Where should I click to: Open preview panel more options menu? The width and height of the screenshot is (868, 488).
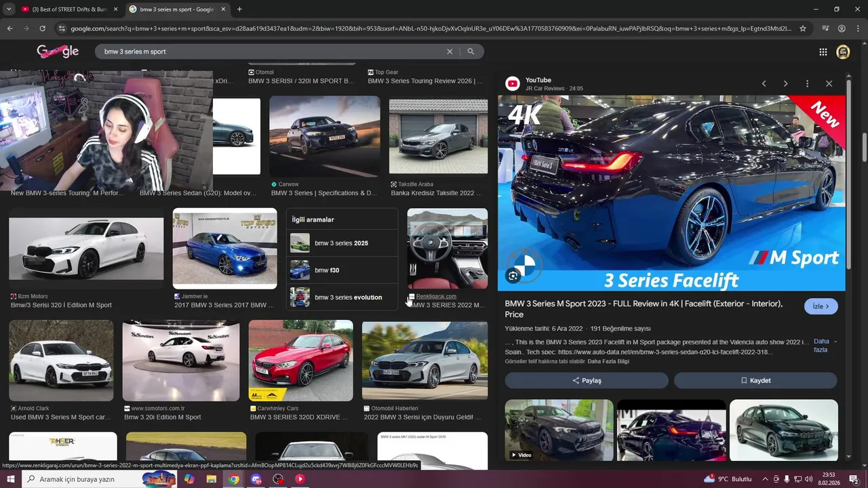point(807,83)
